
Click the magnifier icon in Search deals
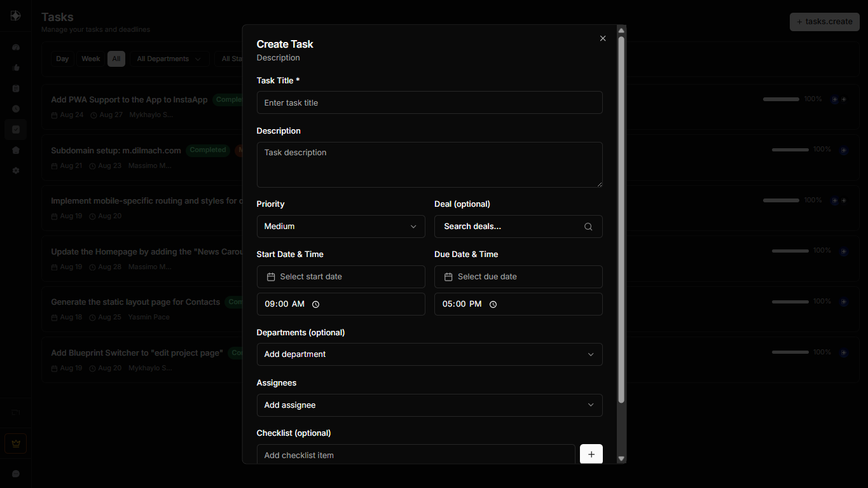pyautogui.click(x=588, y=227)
